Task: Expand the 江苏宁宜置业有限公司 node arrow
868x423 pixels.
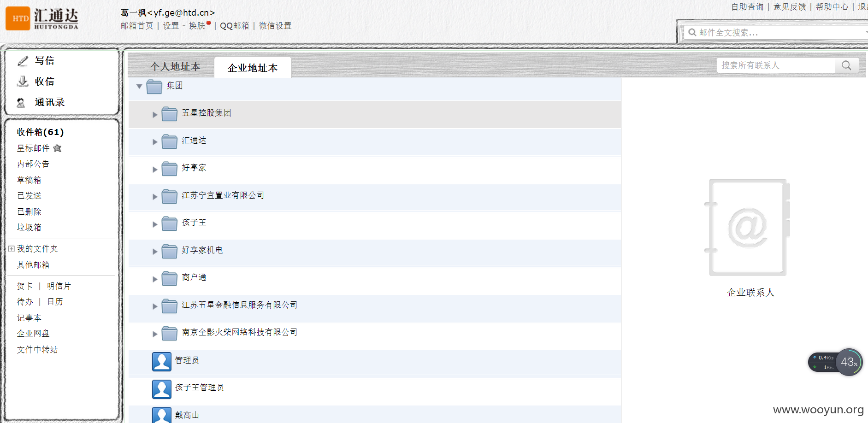Action: 155,197
